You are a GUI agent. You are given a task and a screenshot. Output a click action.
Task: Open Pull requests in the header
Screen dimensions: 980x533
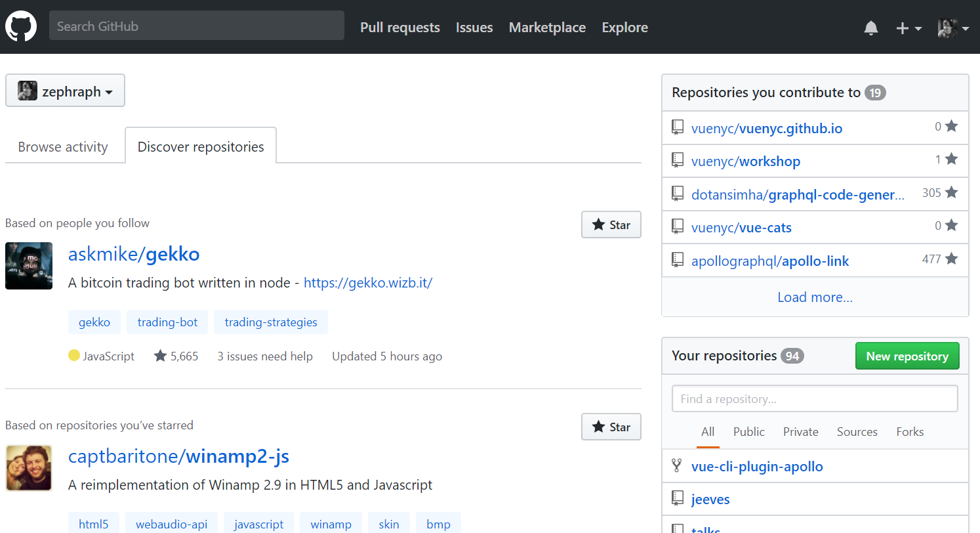click(x=400, y=28)
